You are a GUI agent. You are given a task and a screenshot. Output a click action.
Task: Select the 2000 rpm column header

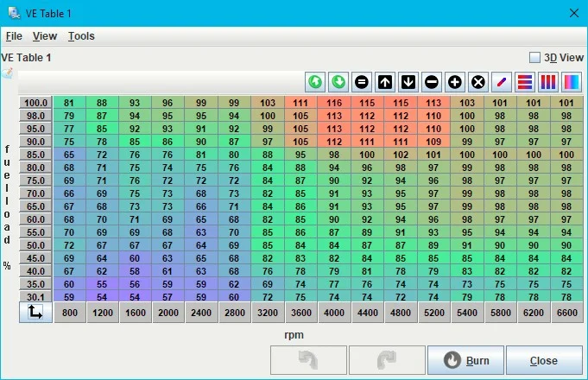168,313
